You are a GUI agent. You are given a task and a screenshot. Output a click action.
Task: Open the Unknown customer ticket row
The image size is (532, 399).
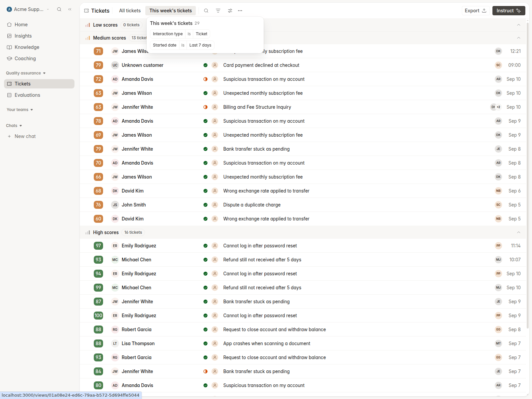point(303,65)
